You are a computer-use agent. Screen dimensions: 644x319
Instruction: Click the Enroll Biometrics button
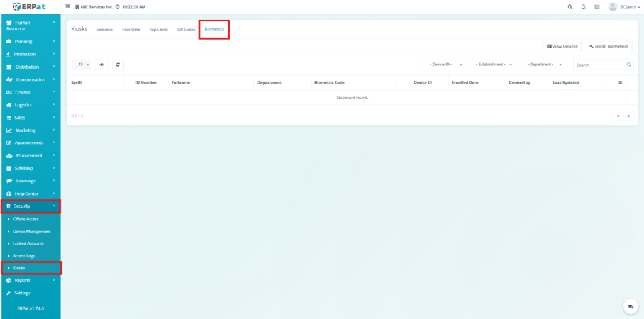609,47
